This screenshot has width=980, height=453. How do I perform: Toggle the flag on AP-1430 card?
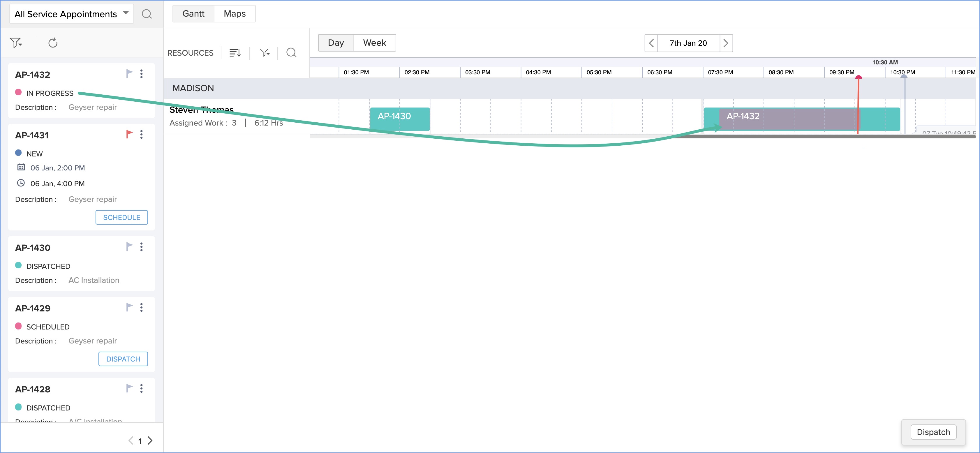[129, 246]
